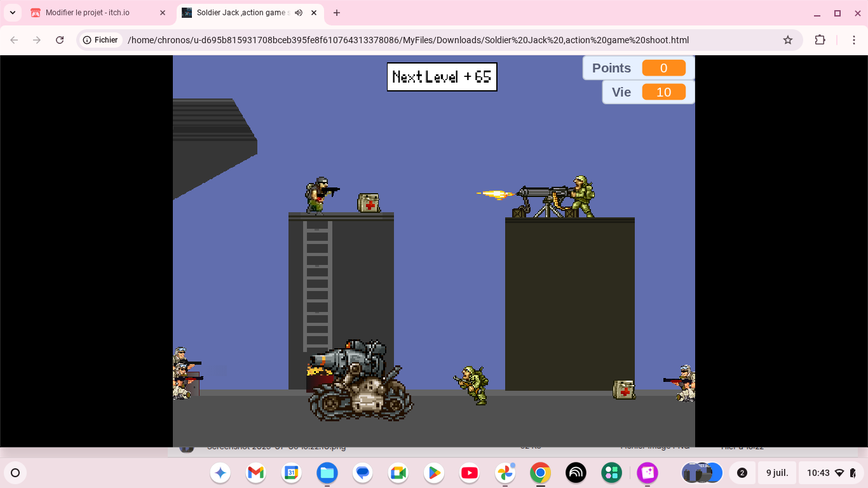The height and width of the screenshot is (488, 868).
Task: Open Google Photos from the shelf
Action: click(505, 473)
